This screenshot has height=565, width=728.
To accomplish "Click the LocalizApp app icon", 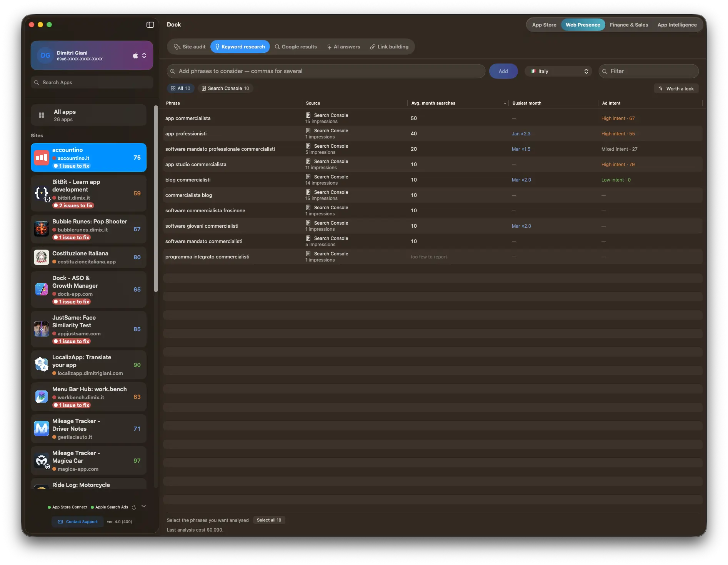I will [42, 365].
